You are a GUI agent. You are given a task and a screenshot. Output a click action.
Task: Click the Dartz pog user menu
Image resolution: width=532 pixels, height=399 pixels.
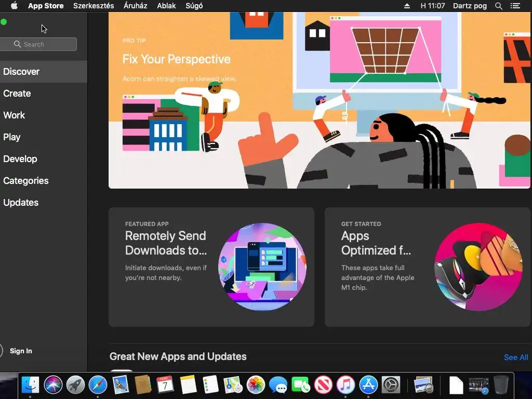pos(470,6)
